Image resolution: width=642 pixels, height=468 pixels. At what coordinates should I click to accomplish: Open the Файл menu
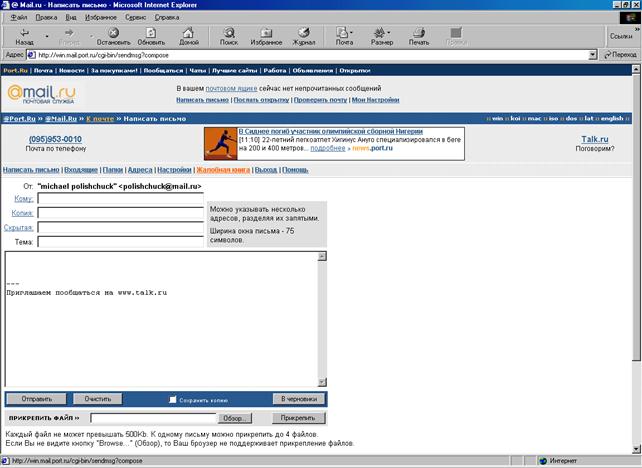(19, 17)
